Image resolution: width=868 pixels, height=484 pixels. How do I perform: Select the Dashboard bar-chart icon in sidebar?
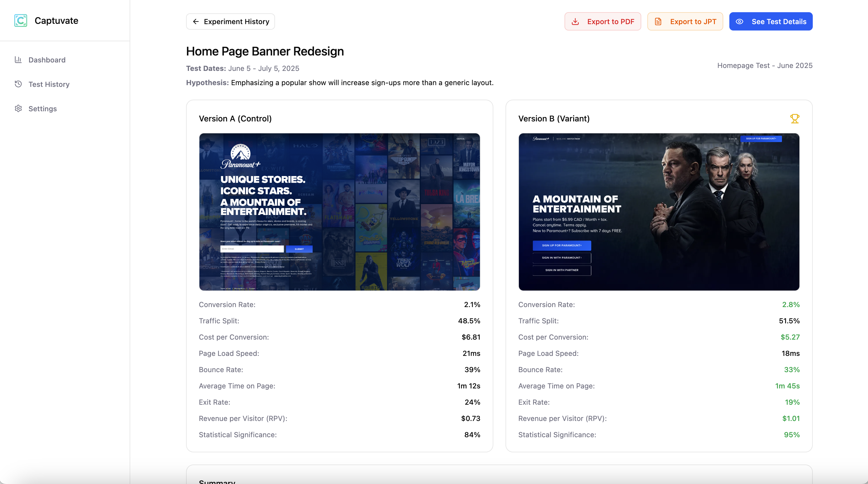tap(19, 60)
